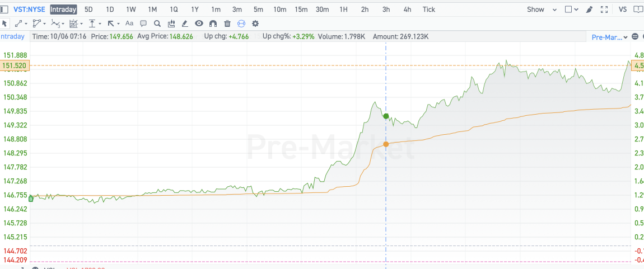Screen dimensions: 644x269
Task: Select the arrow marker tool
Action: click(x=111, y=23)
